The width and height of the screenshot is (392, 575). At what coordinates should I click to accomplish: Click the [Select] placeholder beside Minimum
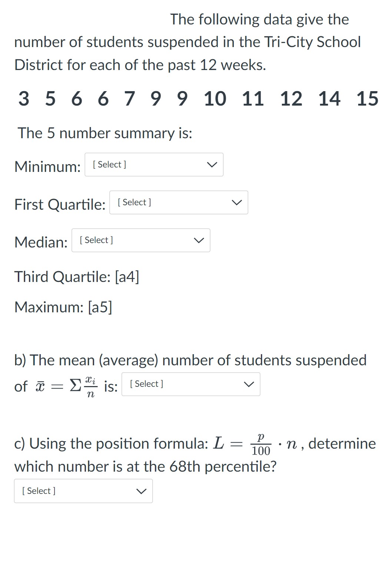109,165
